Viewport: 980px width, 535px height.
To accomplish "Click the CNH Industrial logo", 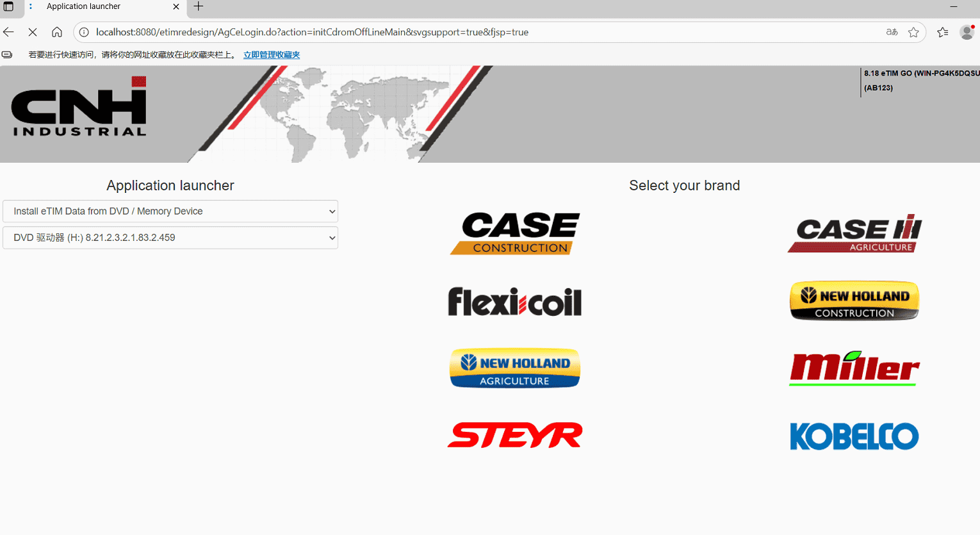I will click(79, 106).
